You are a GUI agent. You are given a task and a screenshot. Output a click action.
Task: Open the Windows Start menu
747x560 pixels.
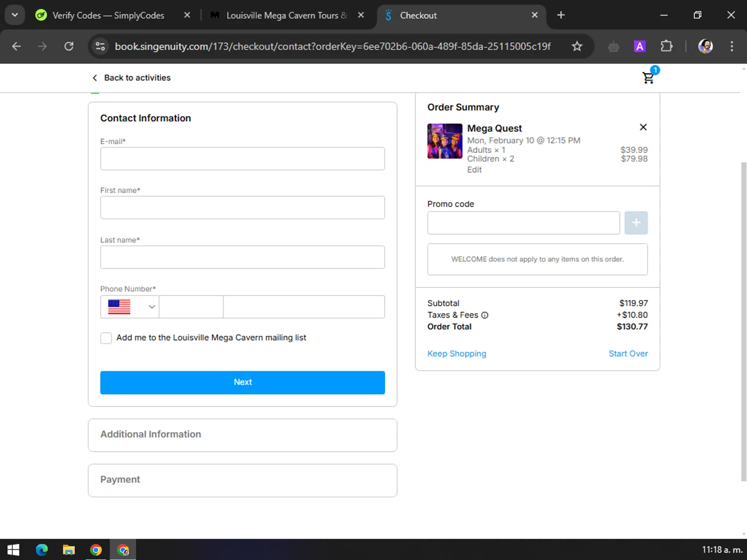coord(13,550)
